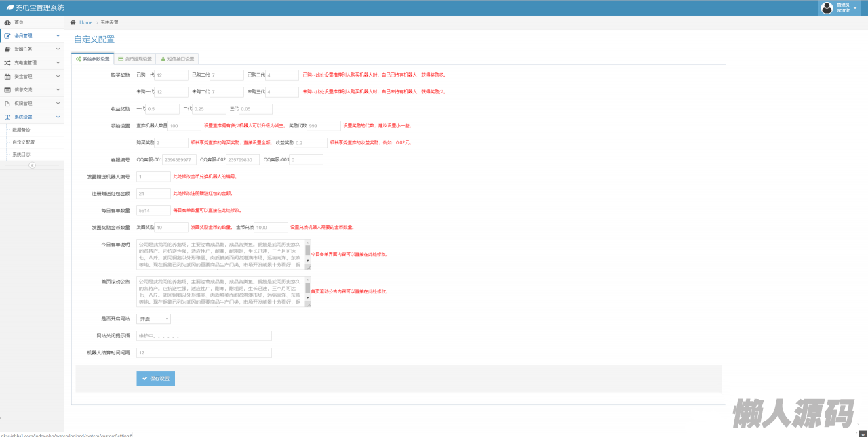Collapse the 系统设置 menu chevron
Viewport: 868px width, 437px height.
(x=58, y=117)
